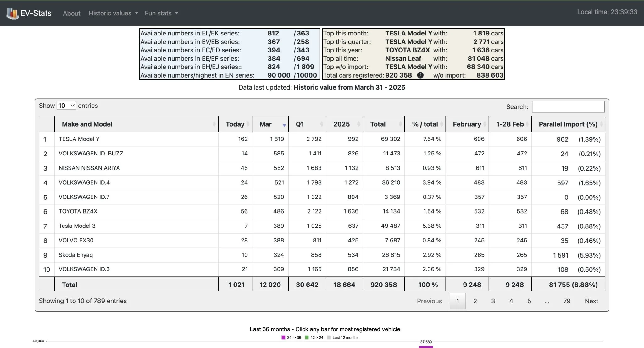Screen dimensions: 644x348
Task: Toggle the Last 12 months legend series
Action: click(x=342, y=338)
